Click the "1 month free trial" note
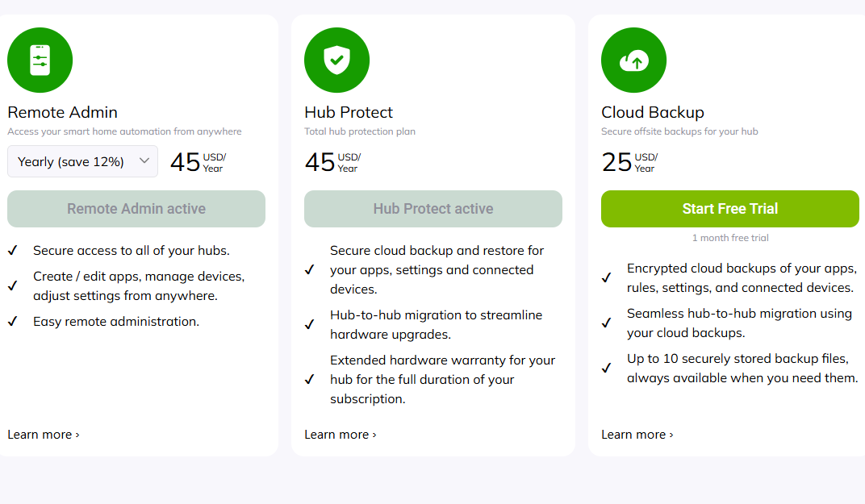 [730, 238]
